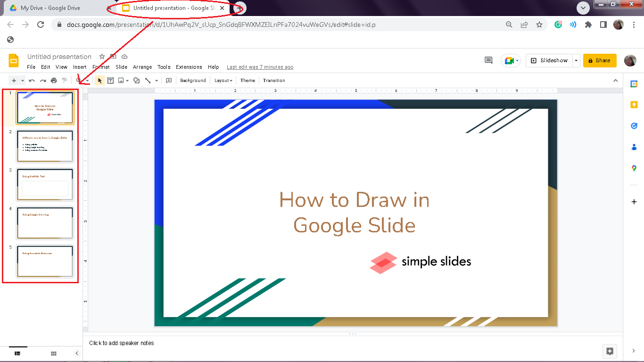The width and height of the screenshot is (644, 362).
Task: Open Google Calendar side panel
Action: coord(634,84)
